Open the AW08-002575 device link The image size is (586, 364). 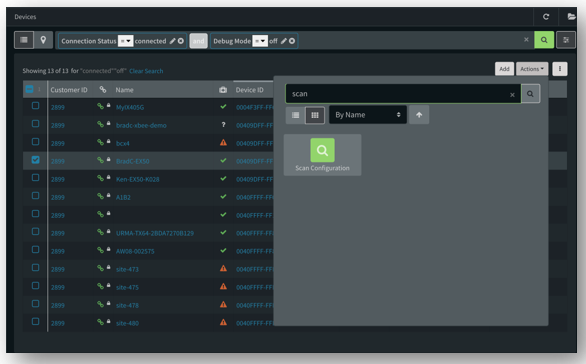[x=135, y=252]
